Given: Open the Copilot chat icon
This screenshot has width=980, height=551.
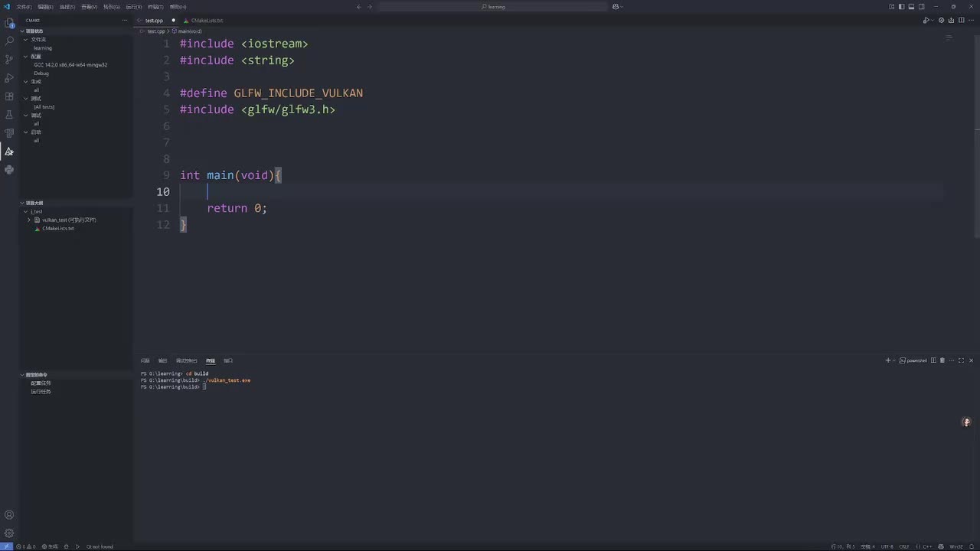Looking at the screenshot, I should pyautogui.click(x=616, y=7).
